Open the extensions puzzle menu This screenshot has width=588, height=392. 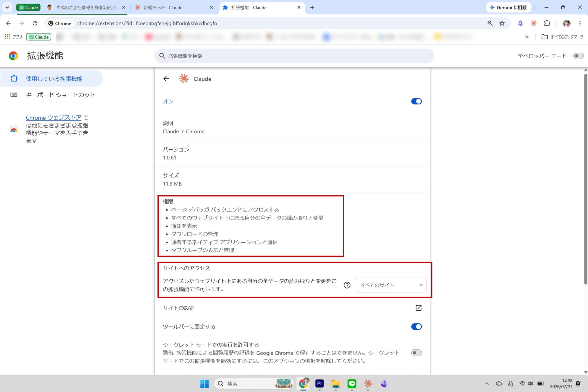coord(547,23)
